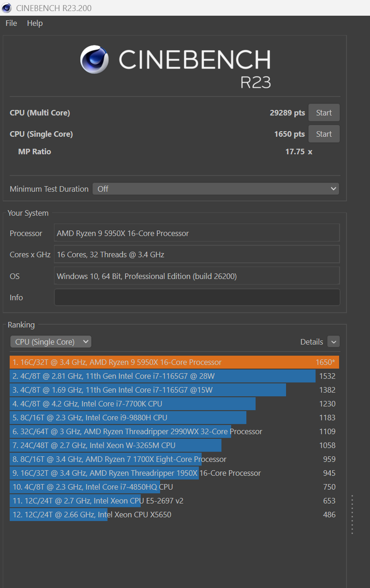Select ranking row 12 Xeon CPU X5650
Screen dimensions: 370x588
(x=174, y=515)
